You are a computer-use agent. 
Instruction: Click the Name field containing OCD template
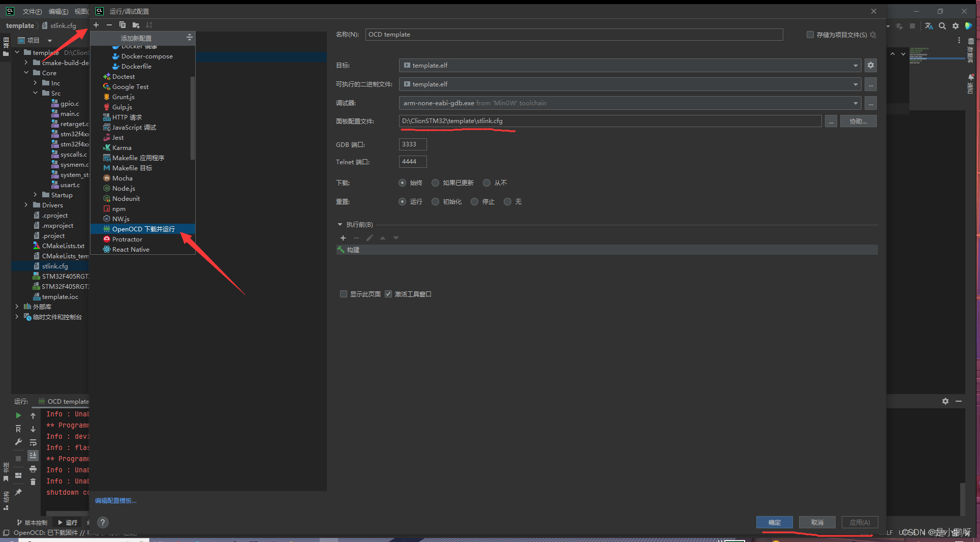pyautogui.click(x=574, y=35)
